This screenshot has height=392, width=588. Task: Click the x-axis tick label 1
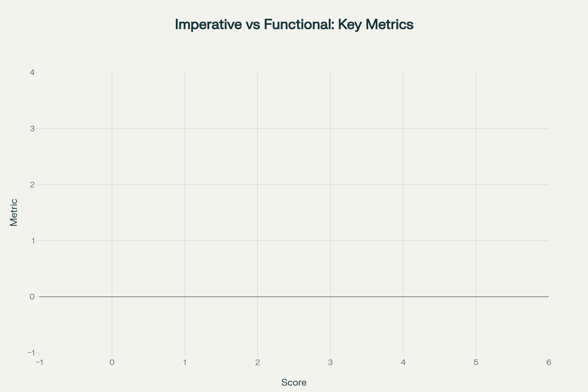185,363
